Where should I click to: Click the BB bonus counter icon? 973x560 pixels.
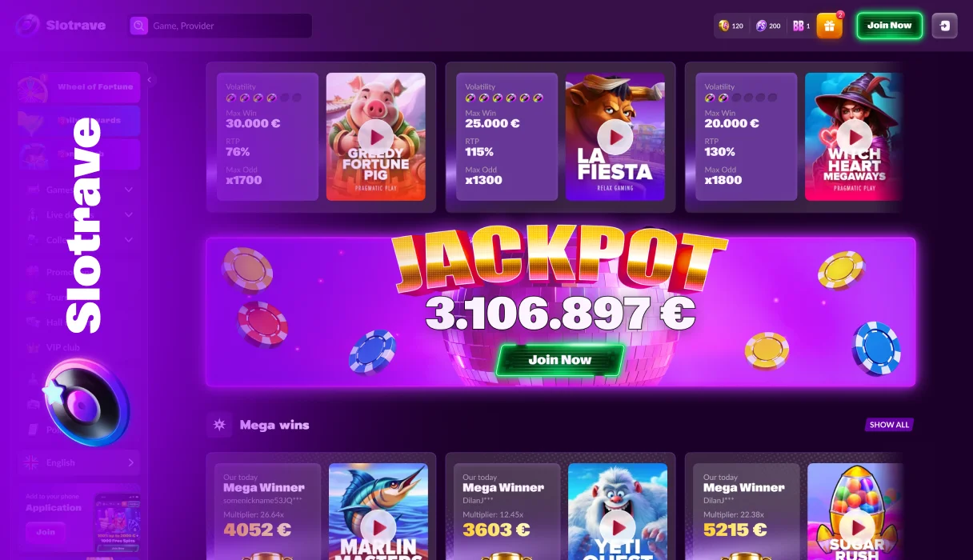[x=801, y=26]
